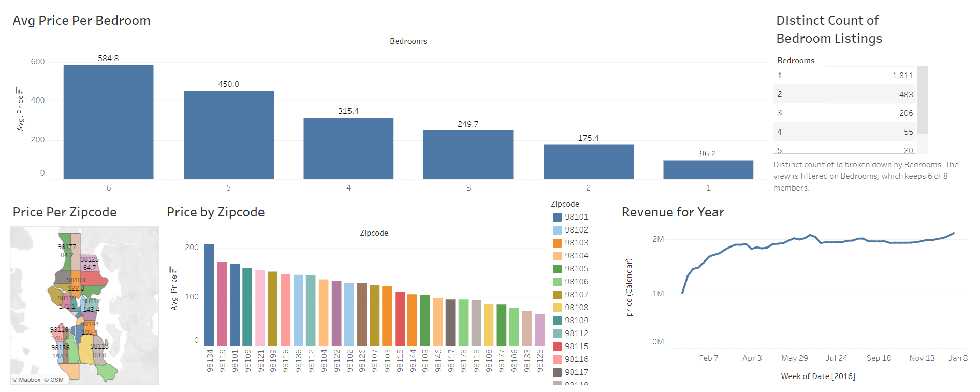Click the Revenue for Year chart title
This screenshot has height=392, width=980.
[673, 212]
